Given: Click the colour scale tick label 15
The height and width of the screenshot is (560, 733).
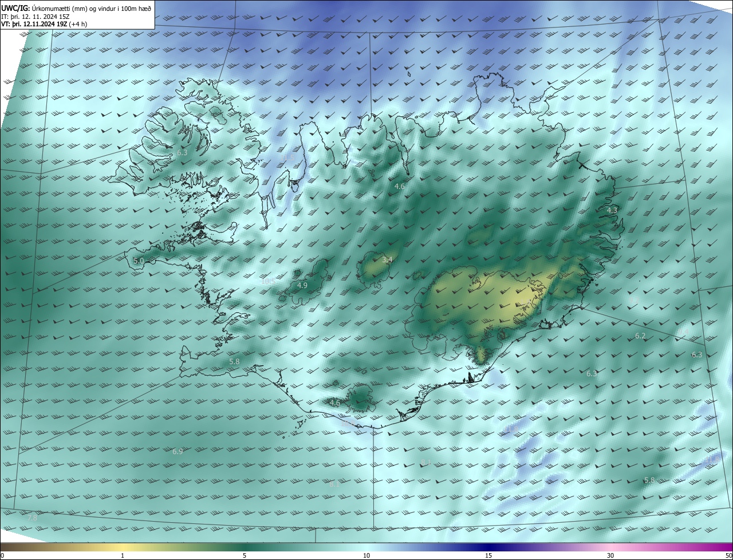Looking at the screenshot, I should (x=488, y=556).
